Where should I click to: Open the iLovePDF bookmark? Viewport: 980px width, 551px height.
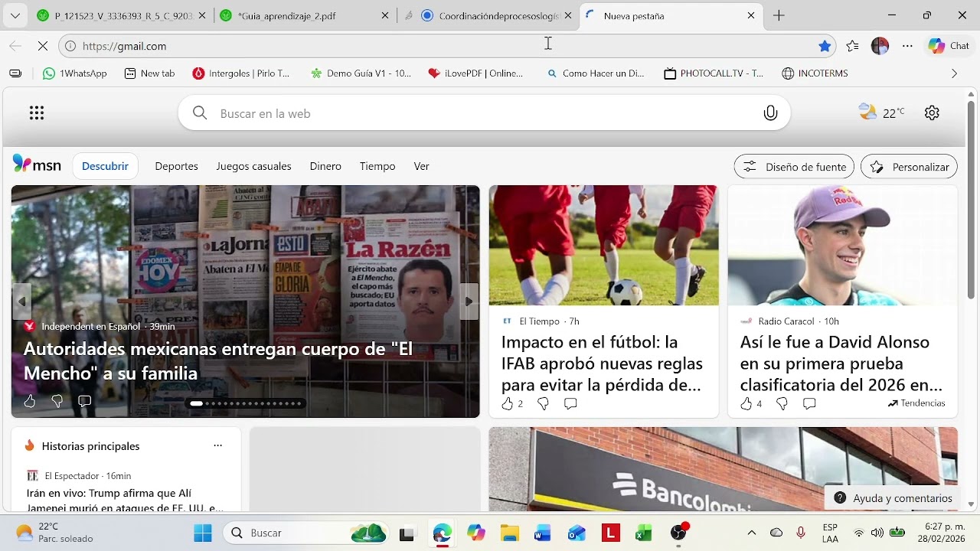(x=475, y=73)
